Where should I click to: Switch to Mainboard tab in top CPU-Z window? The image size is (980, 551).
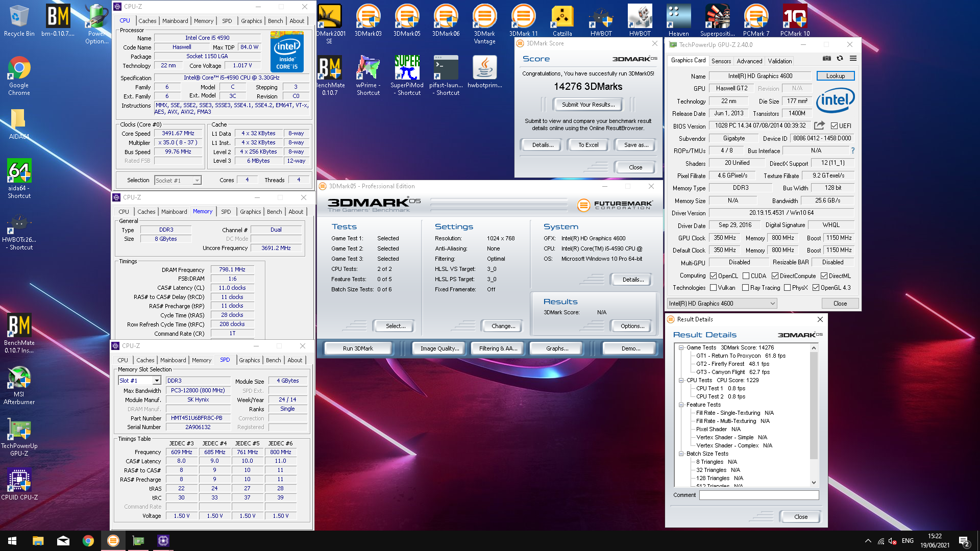[175, 21]
